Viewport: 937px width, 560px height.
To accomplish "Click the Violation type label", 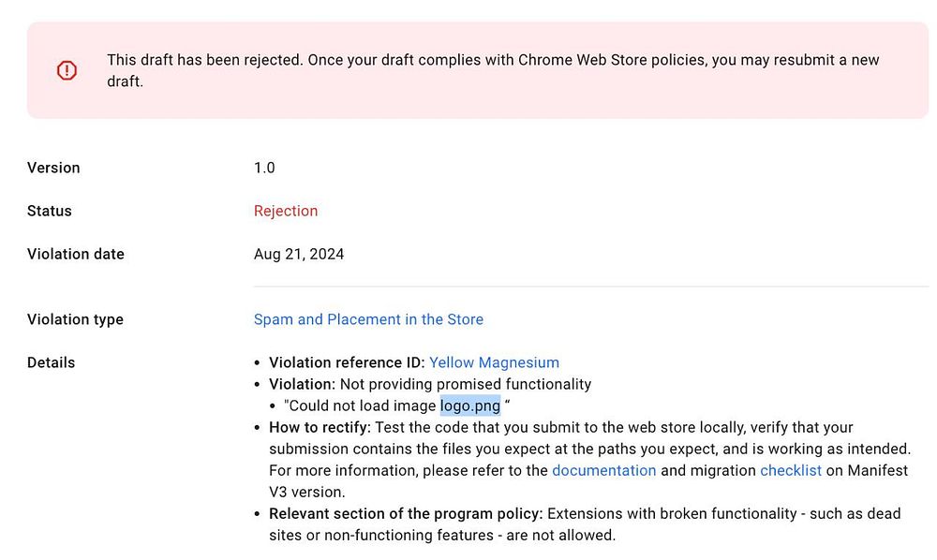I will 75,319.
